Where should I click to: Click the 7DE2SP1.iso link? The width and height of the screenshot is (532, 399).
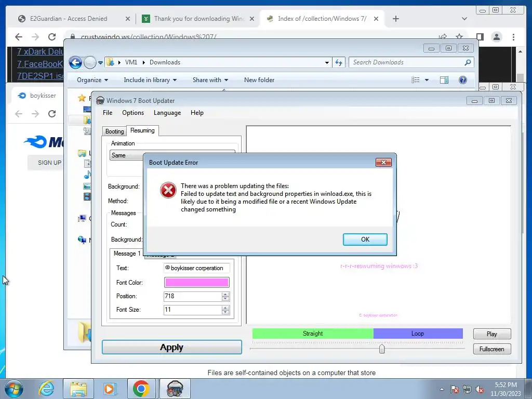coord(41,76)
